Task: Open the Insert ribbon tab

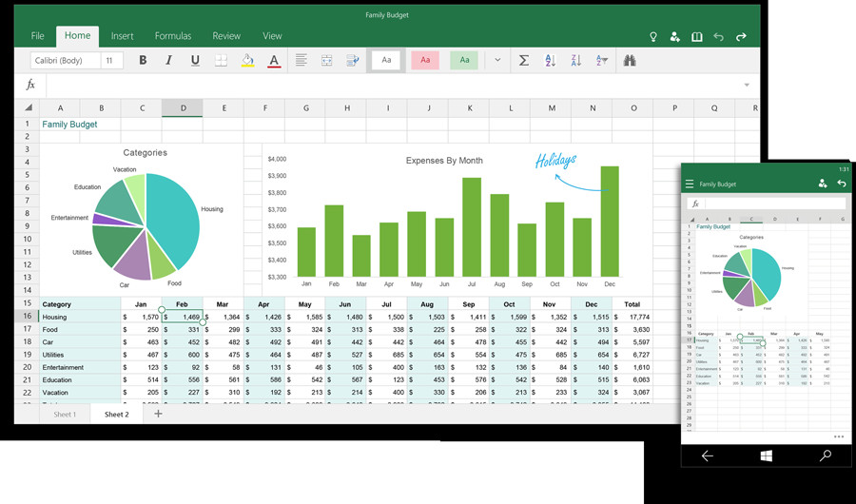Action: click(122, 36)
